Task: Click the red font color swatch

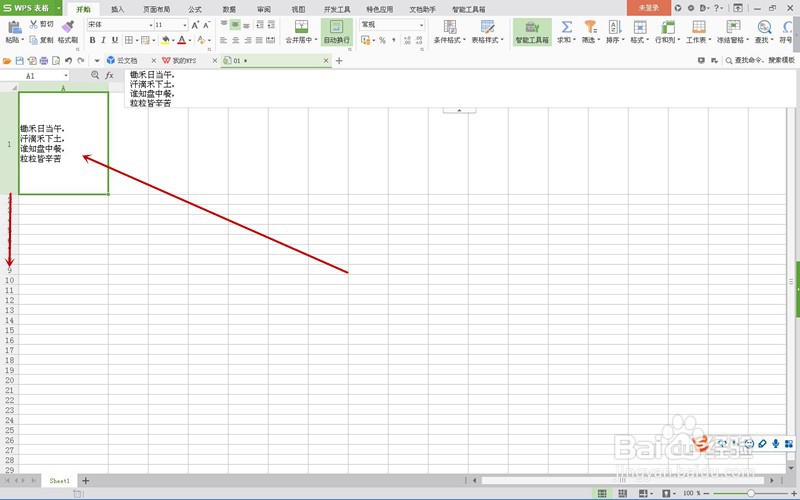Action: tap(182, 40)
